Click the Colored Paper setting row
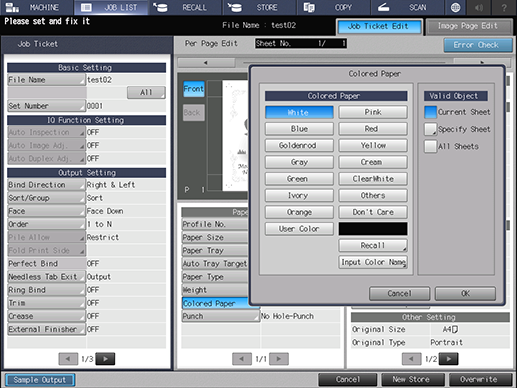The height and width of the screenshot is (388, 517). [220, 303]
